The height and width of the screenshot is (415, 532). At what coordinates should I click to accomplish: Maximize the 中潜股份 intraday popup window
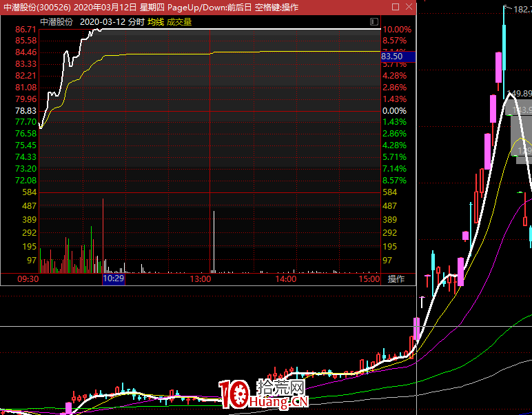coord(396,7)
